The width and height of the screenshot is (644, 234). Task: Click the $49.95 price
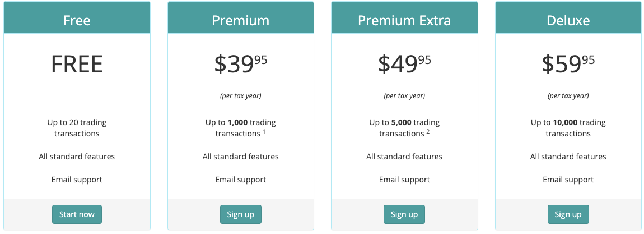404,64
